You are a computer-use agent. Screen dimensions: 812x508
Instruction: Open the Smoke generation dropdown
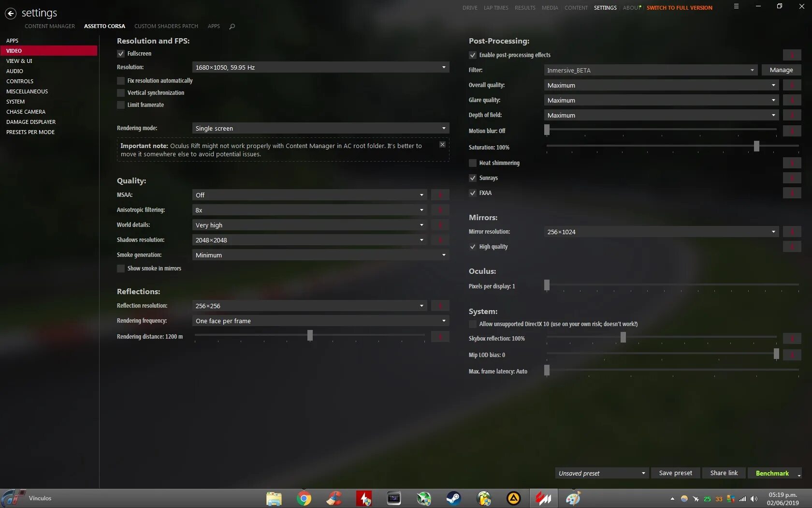coord(320,255)
